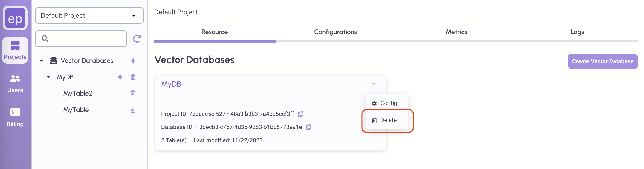Open the Default Project dropdown
The width and height of the screenshot is (644, 169).
coord(89,15)
